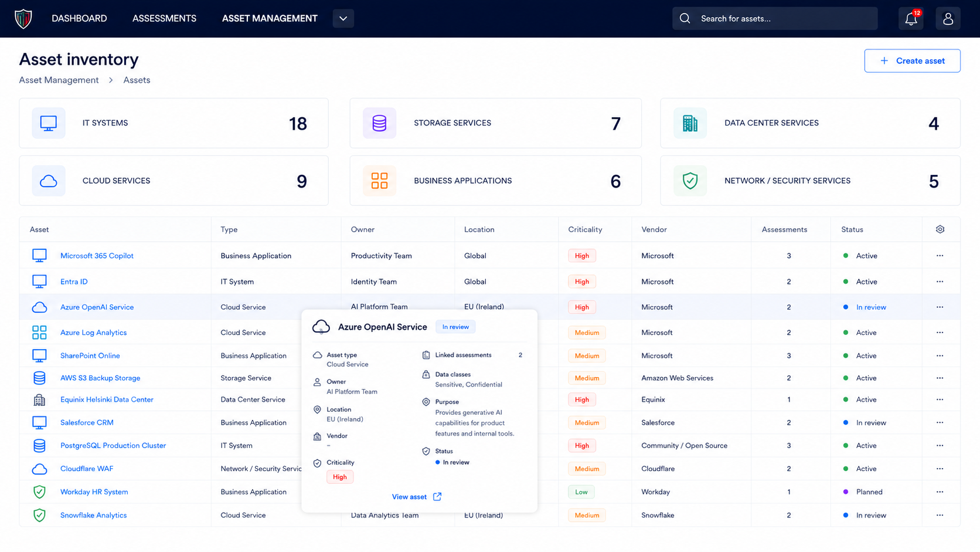Click the Data Center Services building icon
This screenshot has height=552, width=980.
pyautogui.click(x=690, y=123)
